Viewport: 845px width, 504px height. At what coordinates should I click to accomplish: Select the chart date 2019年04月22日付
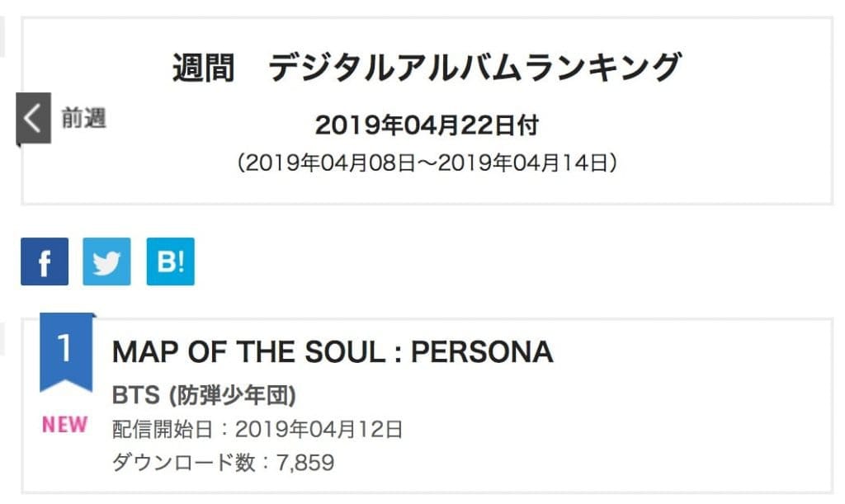(427, 125)
